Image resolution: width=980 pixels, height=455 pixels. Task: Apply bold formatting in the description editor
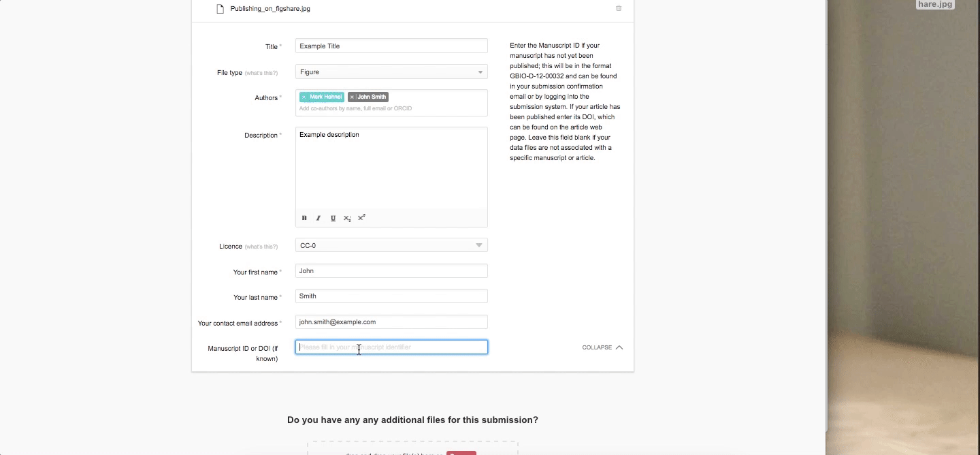(x=304, y=218)
